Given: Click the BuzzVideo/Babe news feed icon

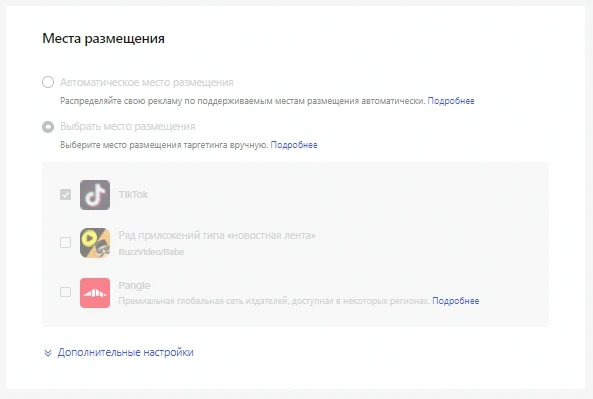Looking at the screenshot, I should click(x=95, y=243).
